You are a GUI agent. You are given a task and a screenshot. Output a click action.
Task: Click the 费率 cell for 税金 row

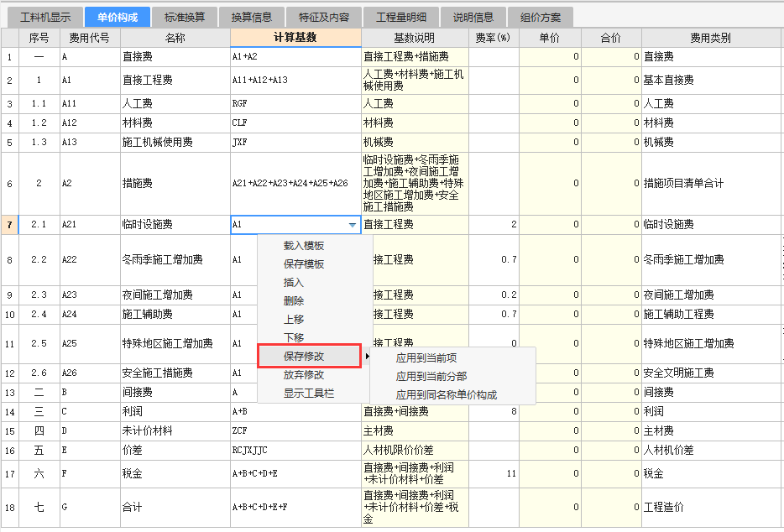click(494, 474)
